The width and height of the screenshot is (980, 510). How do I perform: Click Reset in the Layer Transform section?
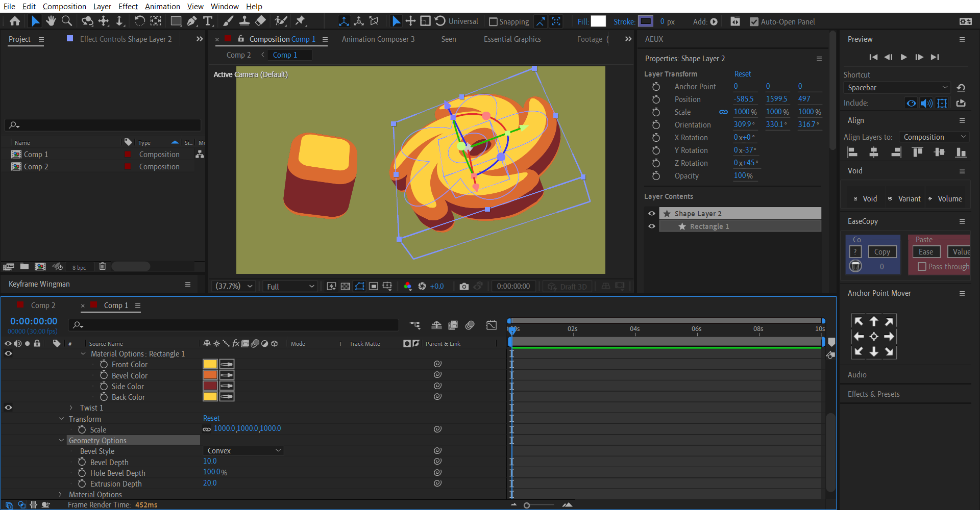pyautogui.click(x=742, y=74)
